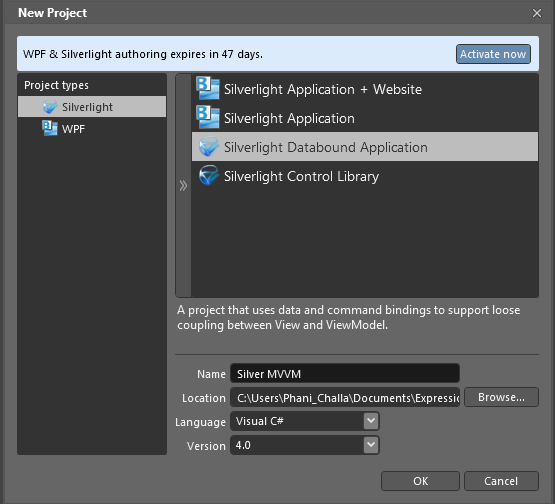Viewport: 555px width, 504px height.
Task: Click the Browse... button
Action: tap(501, 397)
